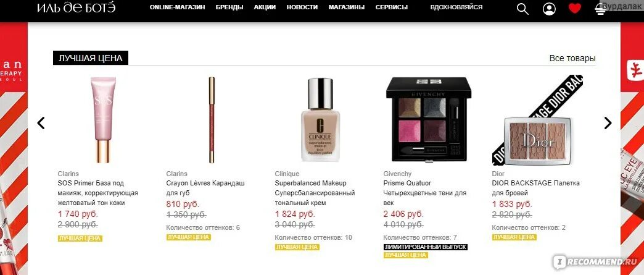Screen dimensions: 644x275
Task: Open the ONLINE-МАГАЗИН menu
Action: pos(178,7)
